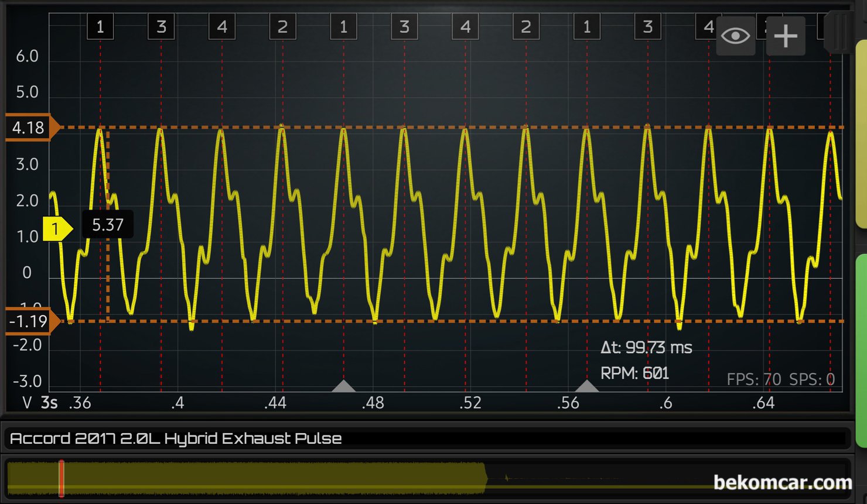
Task: Click the lower -1.19 voltage cursor handle
Action: (x=30, y=321)
